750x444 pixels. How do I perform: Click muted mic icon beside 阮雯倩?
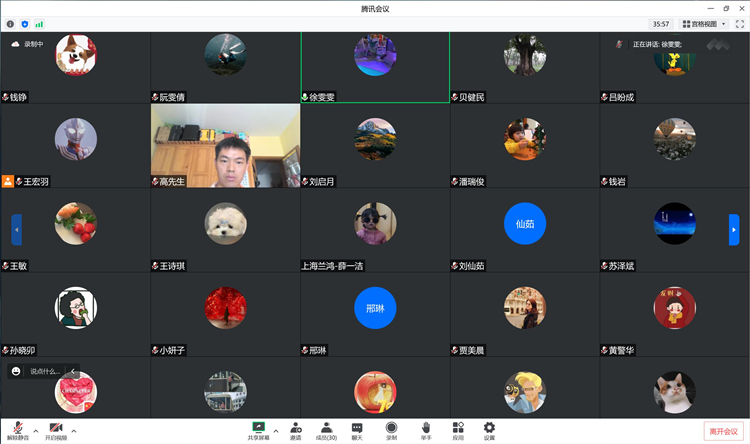(155, 97)
